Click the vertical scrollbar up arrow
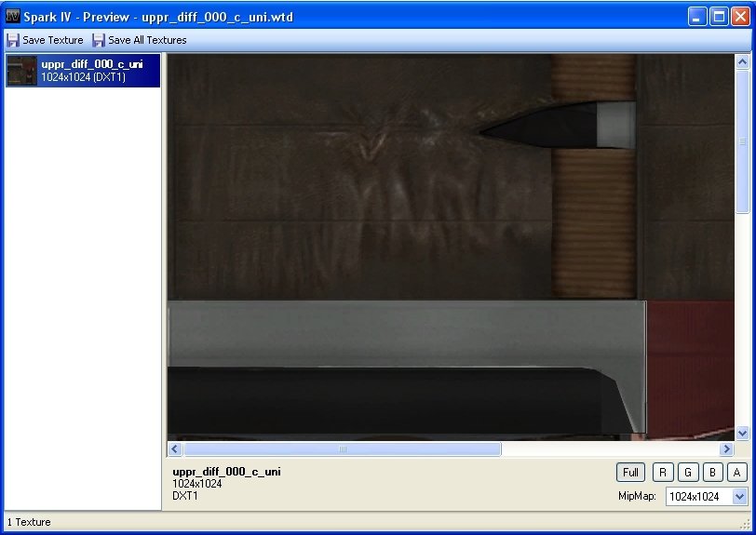This screenshot has width=756, height=535. [x=742, y=62]
